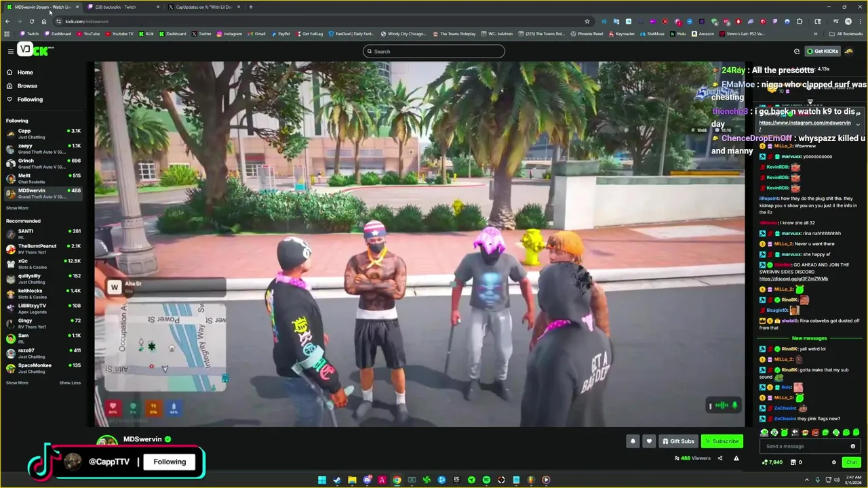Open channel points 7,940 balance

pos(772,462)
